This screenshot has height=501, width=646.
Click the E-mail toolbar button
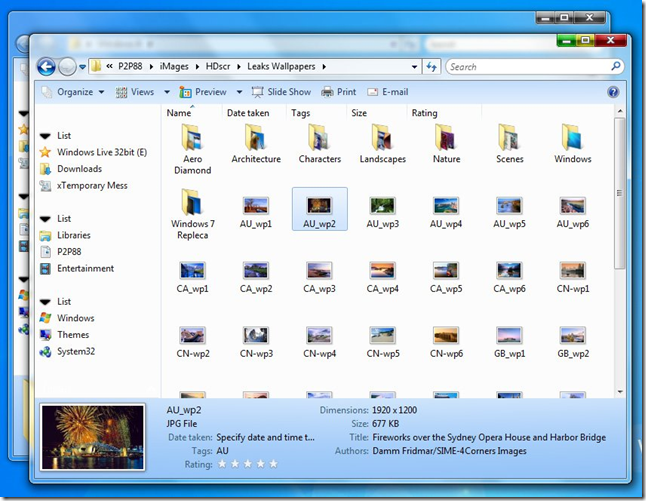(387, 92)
